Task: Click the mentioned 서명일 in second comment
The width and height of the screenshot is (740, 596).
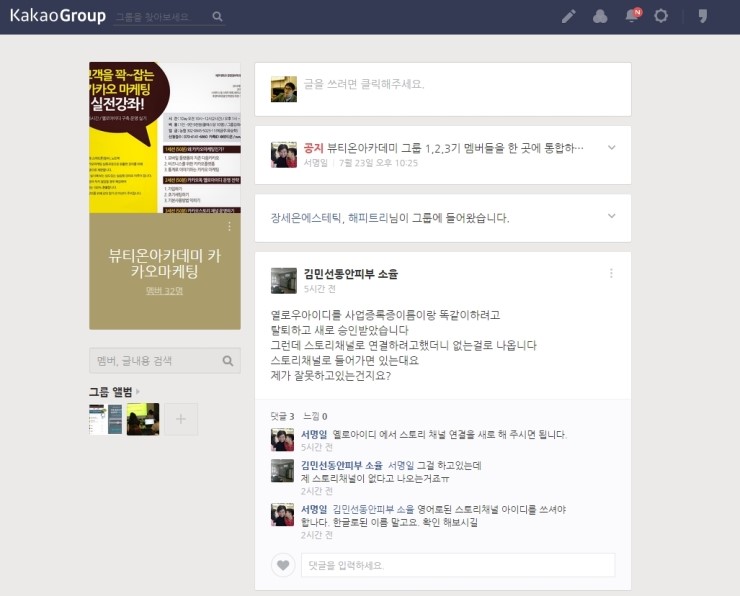Action: 401,465
